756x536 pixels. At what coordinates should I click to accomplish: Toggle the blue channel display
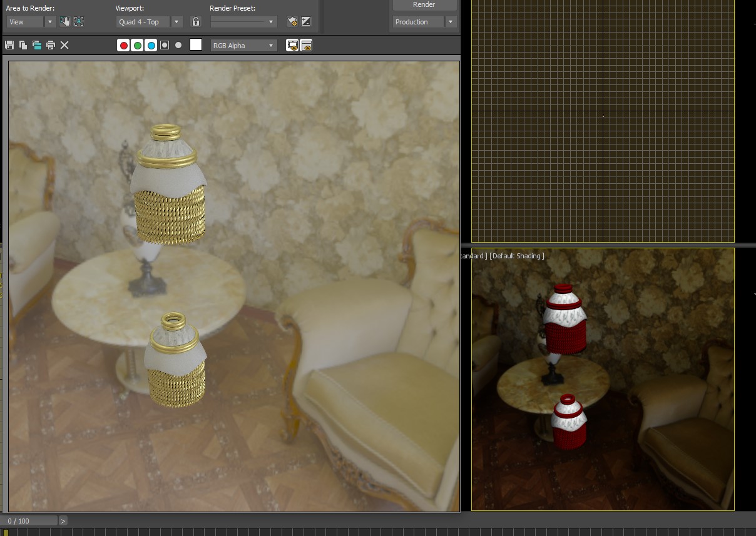click(151, 45)
